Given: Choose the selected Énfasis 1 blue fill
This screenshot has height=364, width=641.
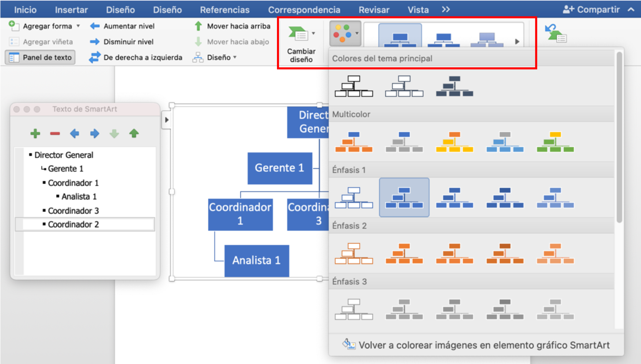Looking at the screenshot, I should pos(404,197).
